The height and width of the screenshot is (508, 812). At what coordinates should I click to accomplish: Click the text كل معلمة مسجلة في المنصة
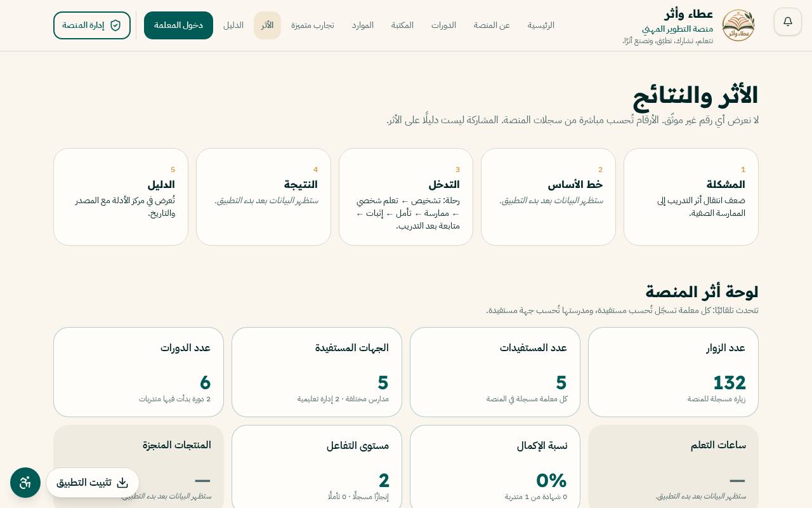[x=527, y=399]
